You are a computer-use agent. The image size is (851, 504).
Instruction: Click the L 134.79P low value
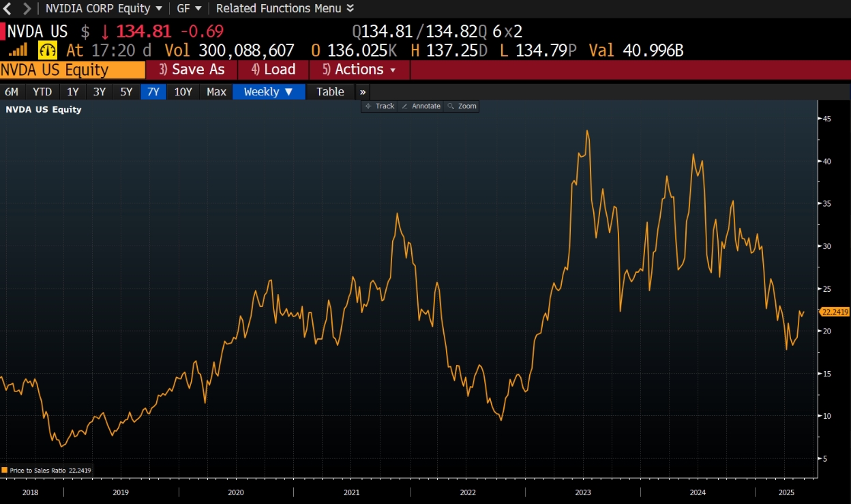click(539, 50)
